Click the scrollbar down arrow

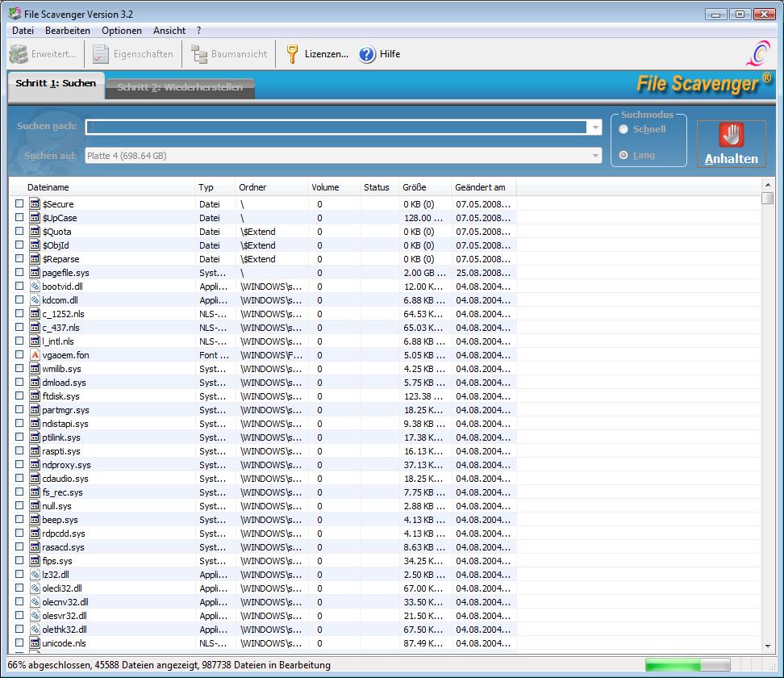(768, 646)
